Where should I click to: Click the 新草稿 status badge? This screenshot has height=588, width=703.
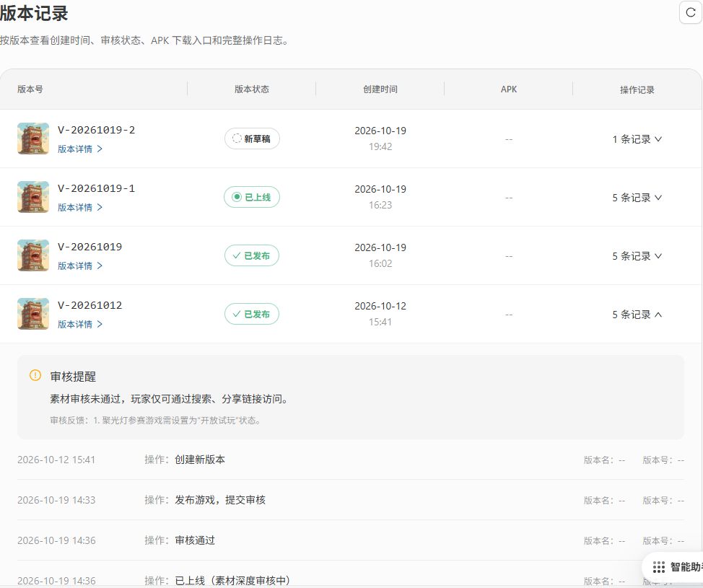click(252, 139)
